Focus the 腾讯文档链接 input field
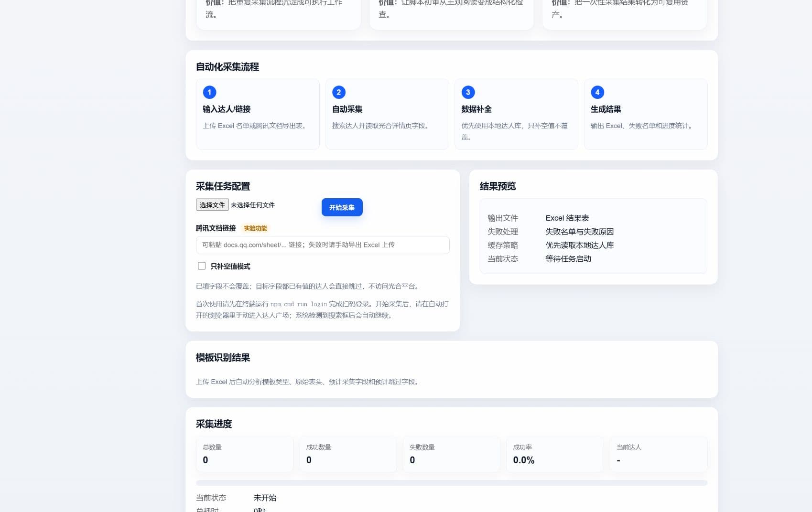This screenshot has width=812, height=512. point(323,245)
